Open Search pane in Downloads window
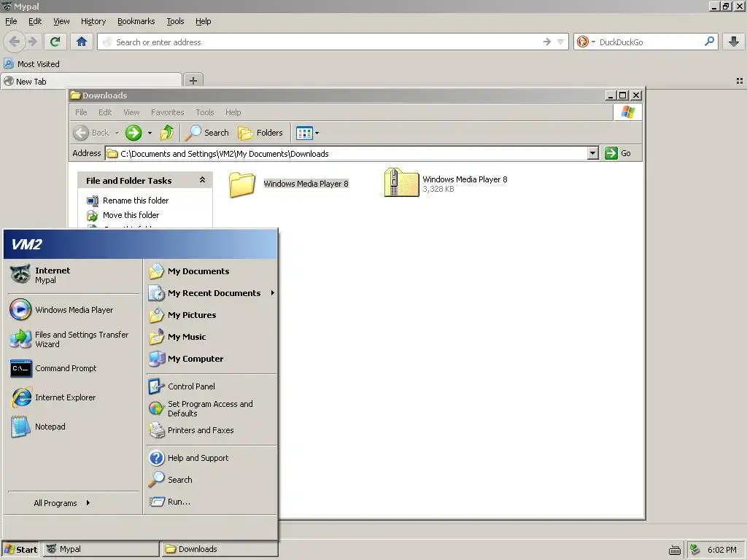This screenshot has width=747, height=560. [206, 133]
